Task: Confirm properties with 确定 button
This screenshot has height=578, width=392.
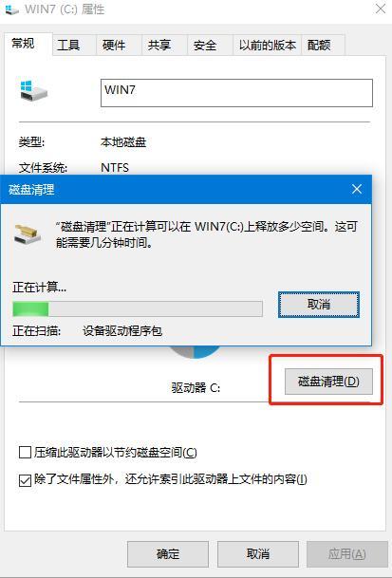Action: coord(168,553)
